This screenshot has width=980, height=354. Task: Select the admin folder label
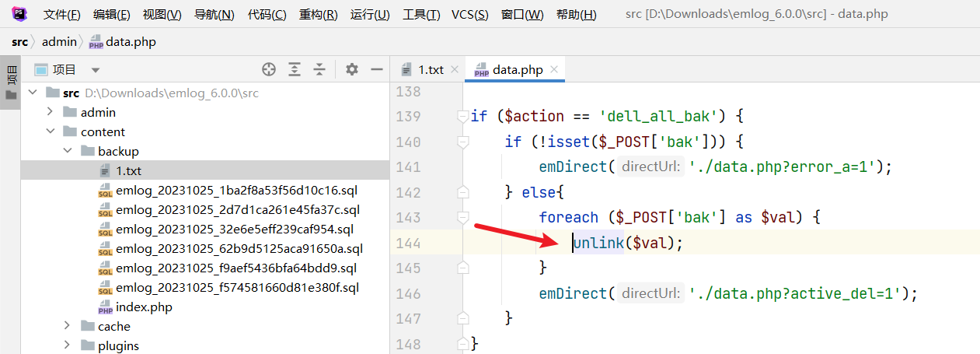coord(98,112)
